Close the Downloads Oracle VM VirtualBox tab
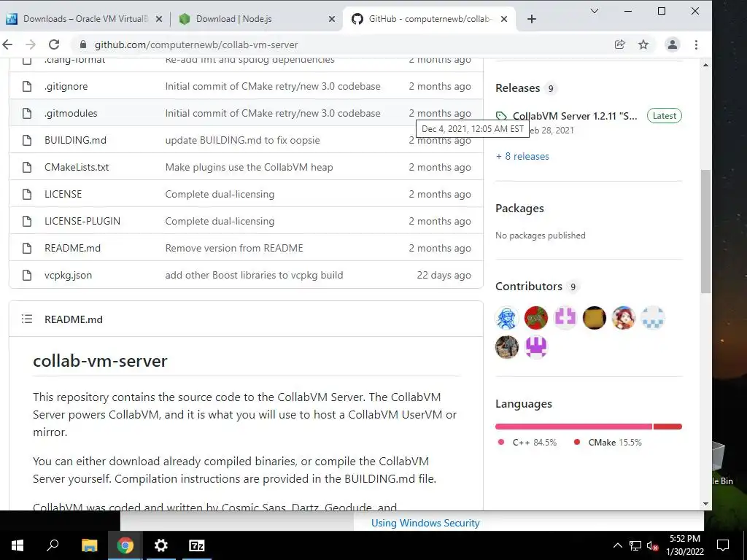This screenshot has width=747, height=560. (159, 19)
